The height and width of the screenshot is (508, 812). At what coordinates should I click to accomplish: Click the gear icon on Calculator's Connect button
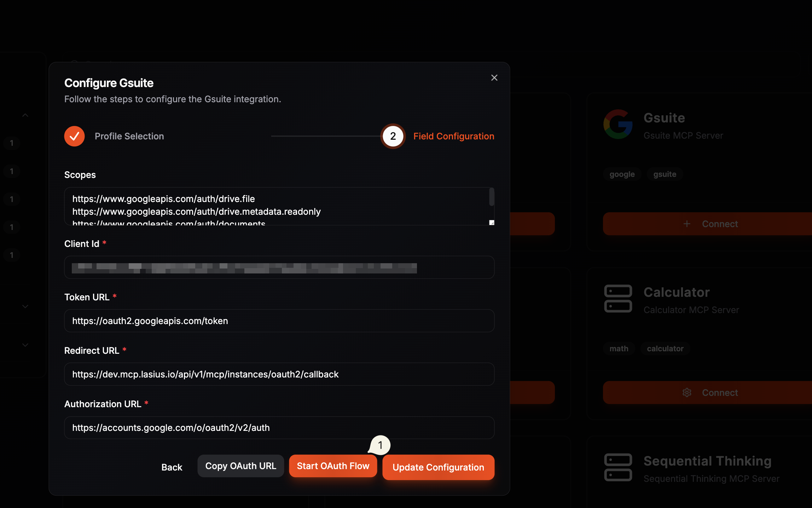coord(686,392)
